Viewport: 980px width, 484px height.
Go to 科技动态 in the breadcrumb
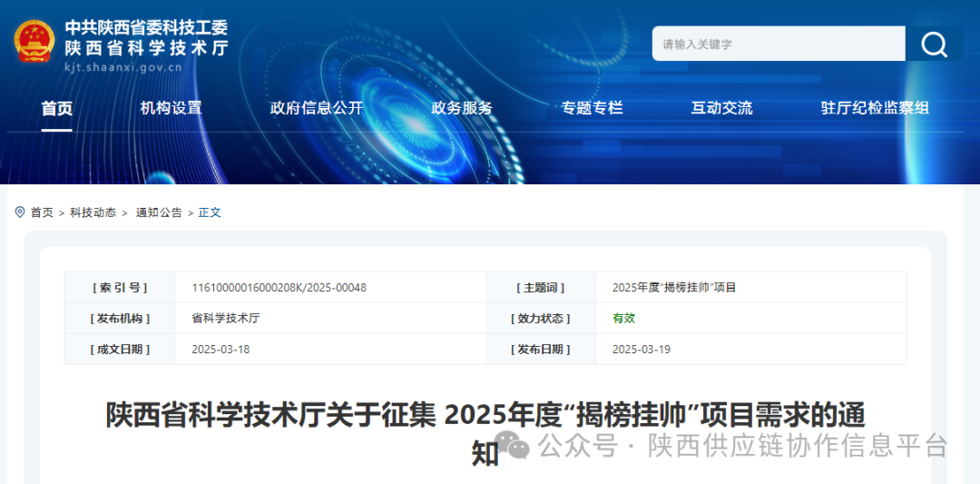[93, 212]
